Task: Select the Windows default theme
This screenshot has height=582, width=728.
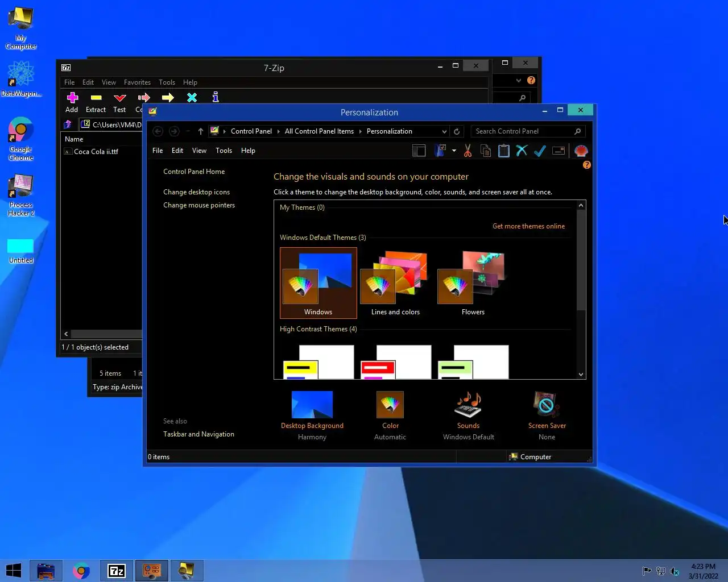Action: 318,282
